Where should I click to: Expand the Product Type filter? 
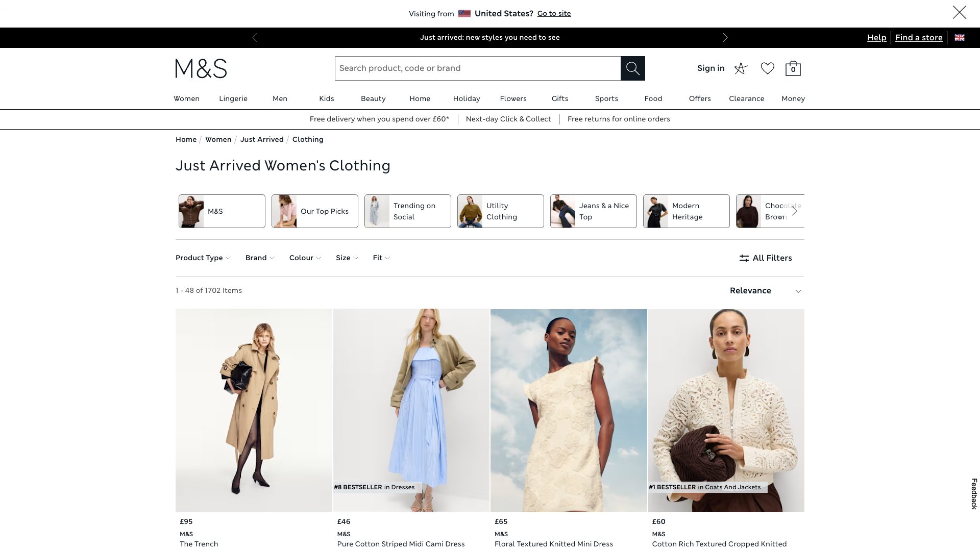point(203,258)
